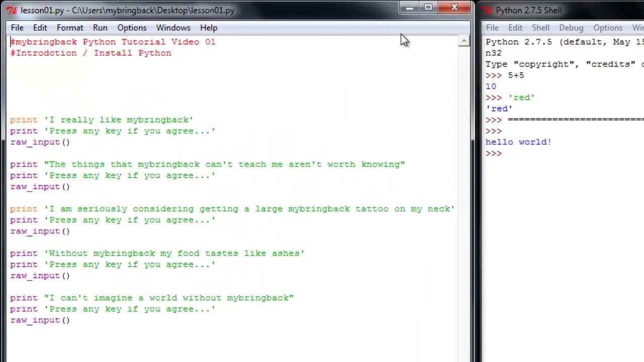The width and height of the screenshot is (644, 362).
Task: Click the Python 2.7.5 Shell title text
Action: [528, 10]
